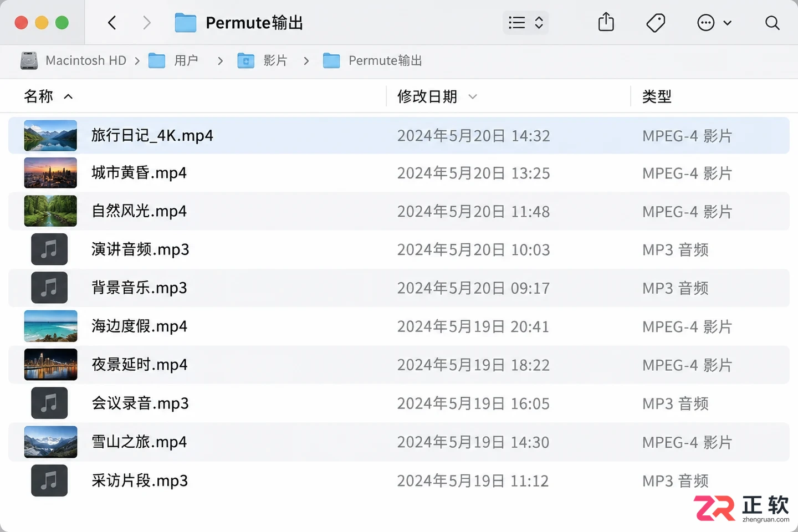This screenshot has width=798, height=532.
Task: Select file name 会议录音.mp3
Action: [140, 403]
